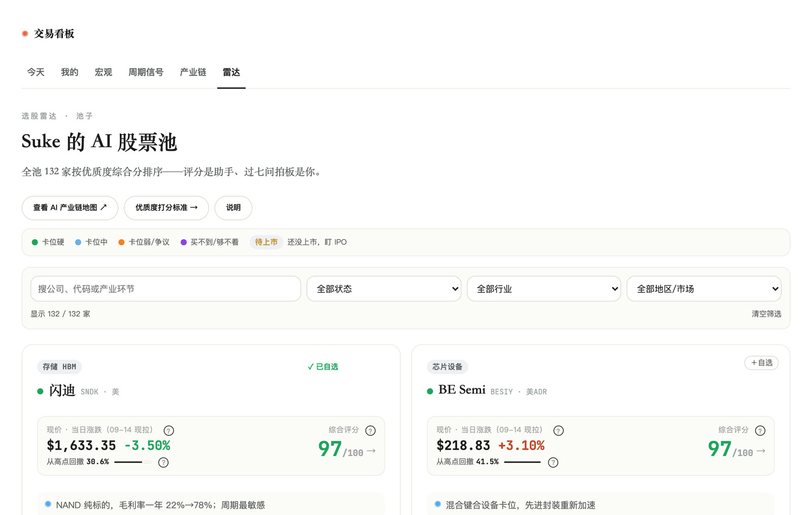Click green status dot beside BE Semi
This screenshot has height=515, width=812.
(x=430, y=391)
